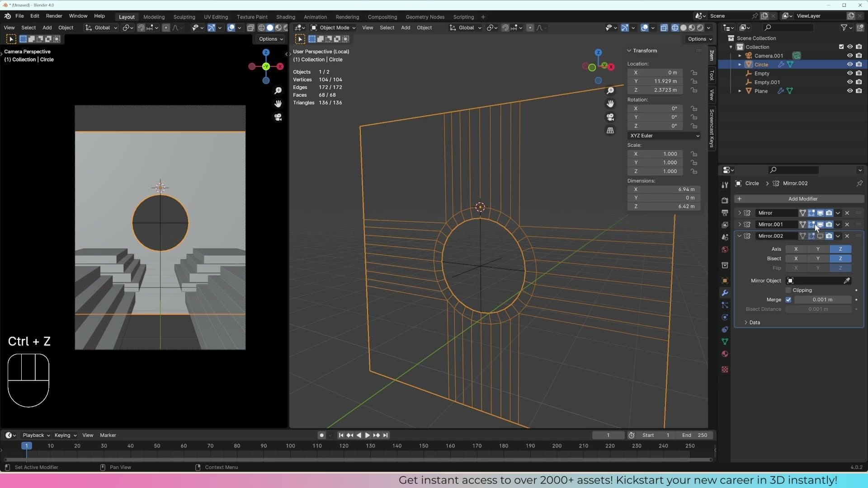This screenshot has height=488, width=868.
Task: Remove the Mirror.001 modifier
Action: coord(847,225)
